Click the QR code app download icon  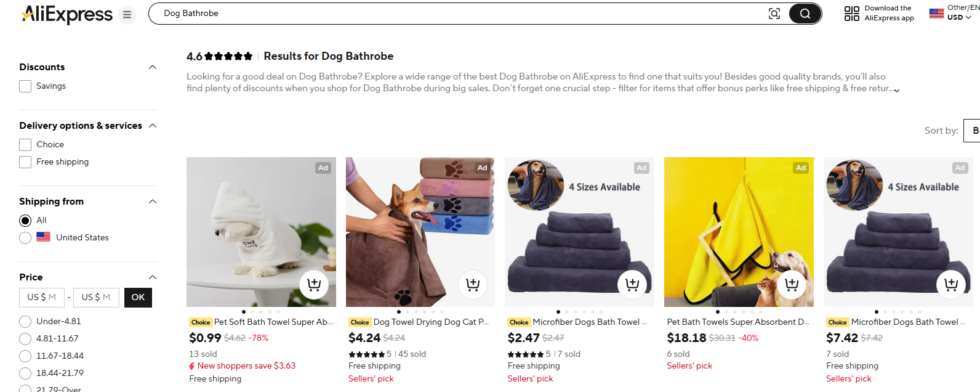click(851, 13)
